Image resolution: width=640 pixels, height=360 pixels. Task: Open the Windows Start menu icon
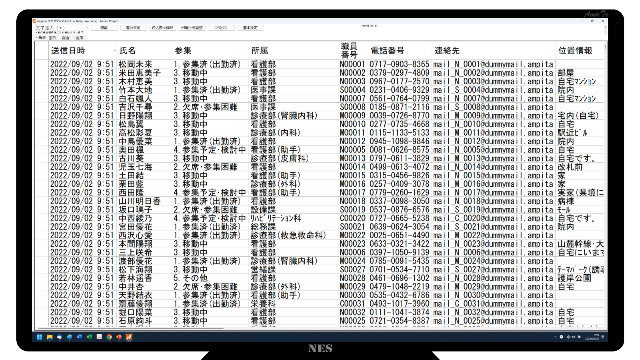click(39, 337)
